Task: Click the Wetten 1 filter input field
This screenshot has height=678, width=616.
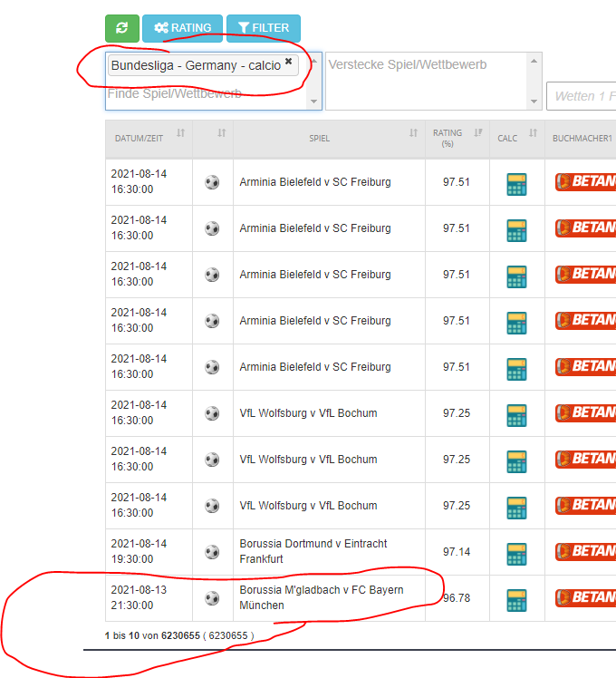Action: (x=582, y=96)
